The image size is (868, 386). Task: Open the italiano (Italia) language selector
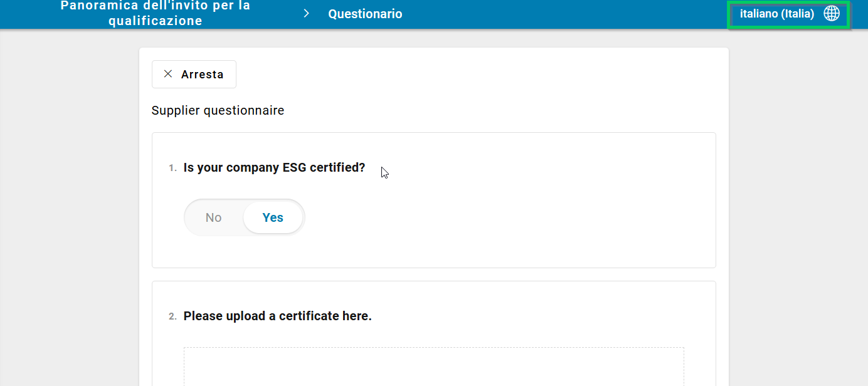point(777,14)
